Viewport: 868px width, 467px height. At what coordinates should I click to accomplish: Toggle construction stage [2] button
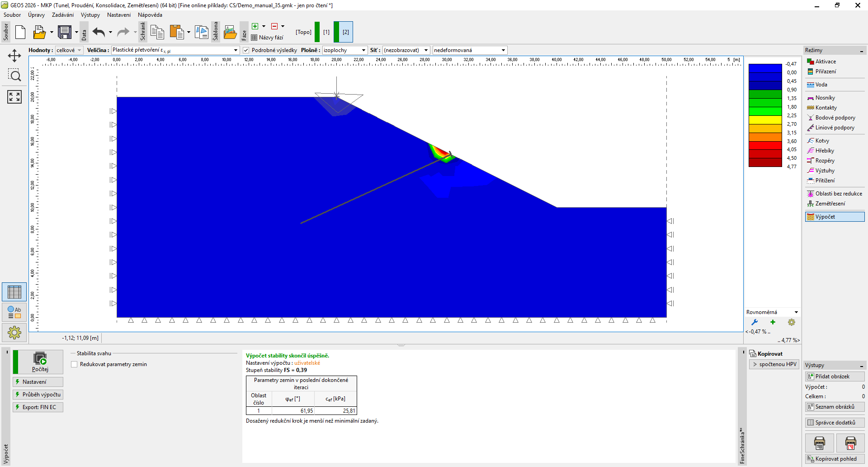coord(345,32)
